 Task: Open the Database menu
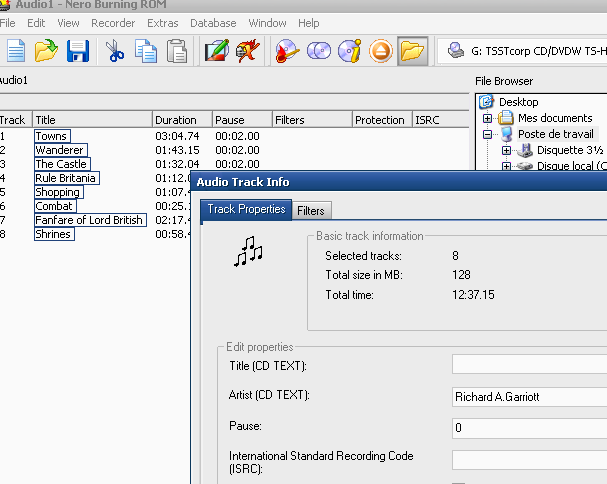point(213,23)
